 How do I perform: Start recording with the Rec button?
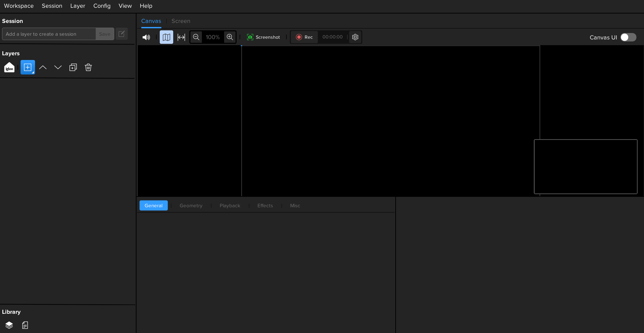tap(304, 37)
